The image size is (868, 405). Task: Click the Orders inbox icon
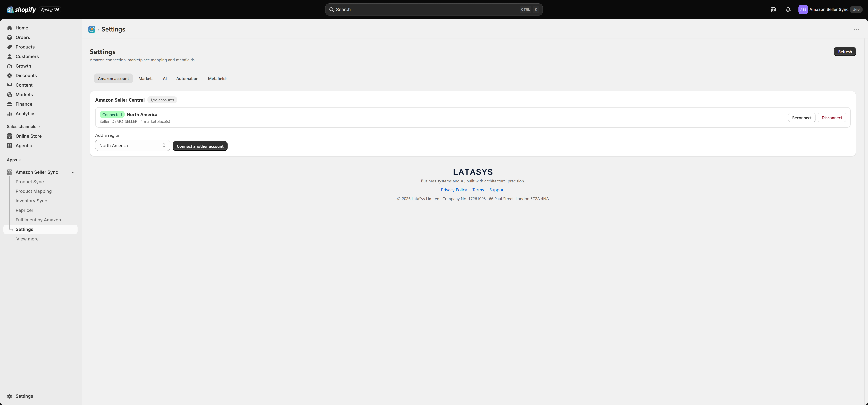pyautogui.click(x=9, y=37)
